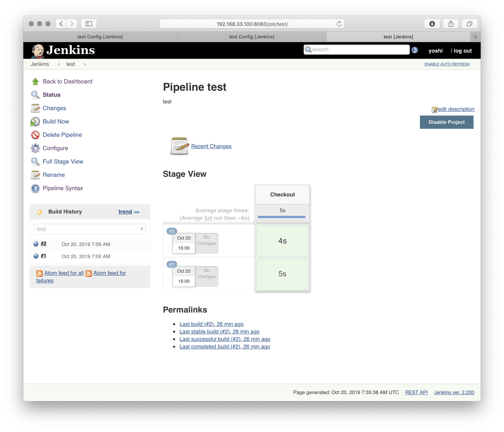504x432 pixels.
Task: Open build #1 link in Build History
Action: [x=44, y=256]
